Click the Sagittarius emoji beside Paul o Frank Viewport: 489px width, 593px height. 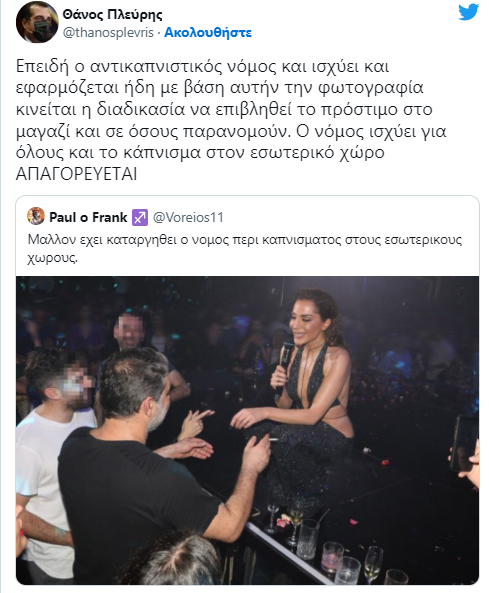pyautogui.click(x=140, y=217)
